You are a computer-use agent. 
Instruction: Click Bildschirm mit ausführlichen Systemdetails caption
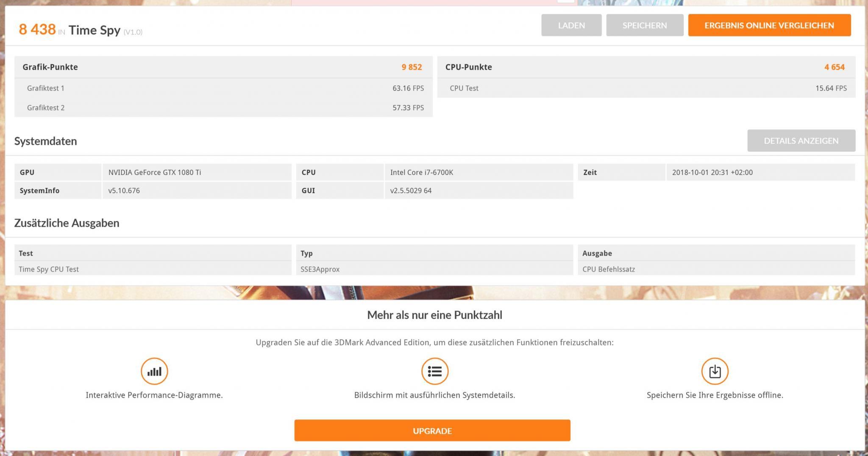(x=435, y=395)
